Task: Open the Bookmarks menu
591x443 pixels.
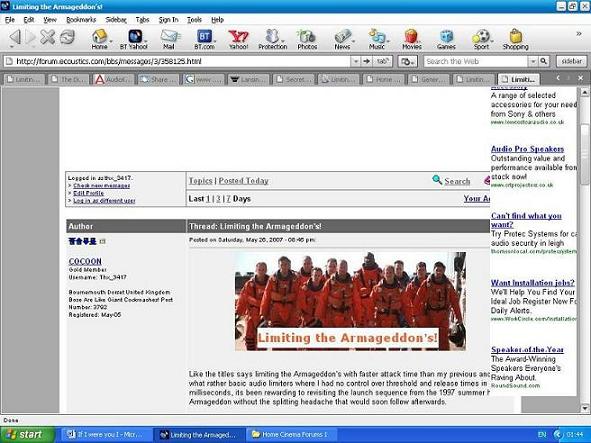Action: click(x=81, y=20)
